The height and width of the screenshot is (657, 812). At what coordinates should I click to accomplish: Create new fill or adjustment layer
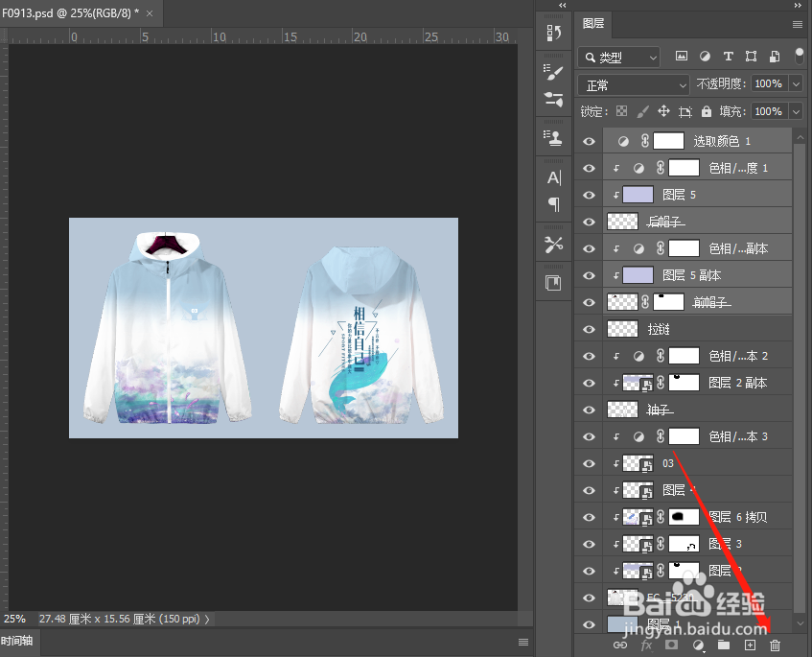(699, 645)
